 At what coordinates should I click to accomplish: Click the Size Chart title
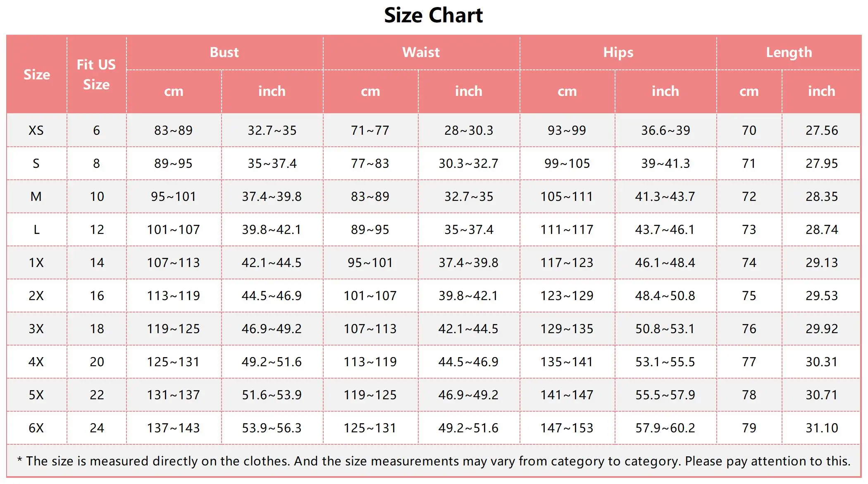[433, 16]
